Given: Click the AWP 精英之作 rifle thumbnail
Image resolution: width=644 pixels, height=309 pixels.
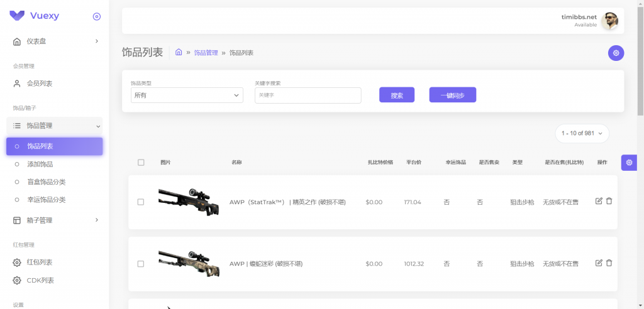Looking at the screenshot, I should 189,202.
